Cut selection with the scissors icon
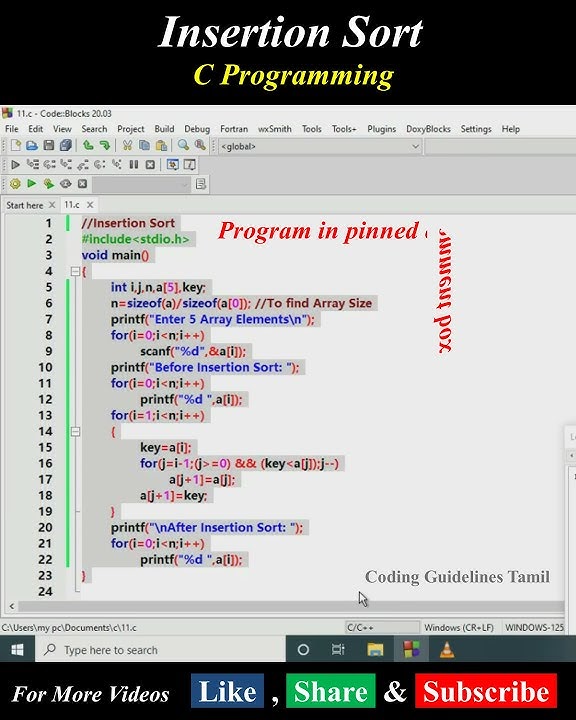 tap(127, 146)
